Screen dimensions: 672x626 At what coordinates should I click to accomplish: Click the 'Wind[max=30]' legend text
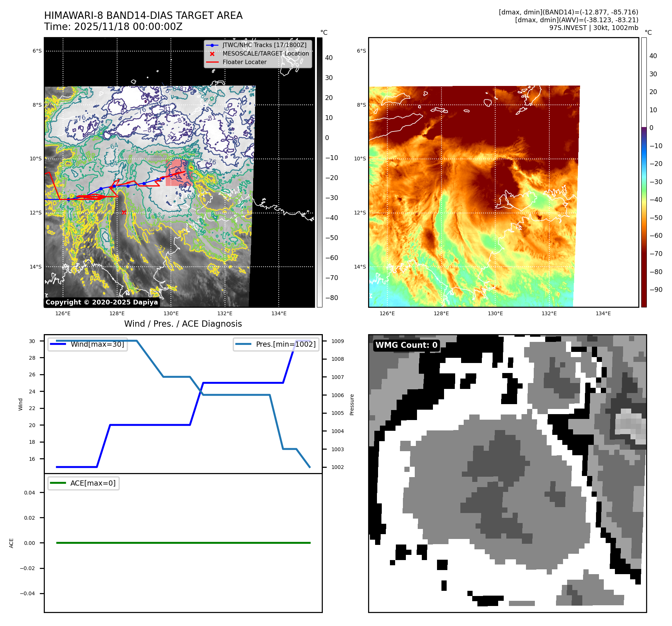pos(97,344)
